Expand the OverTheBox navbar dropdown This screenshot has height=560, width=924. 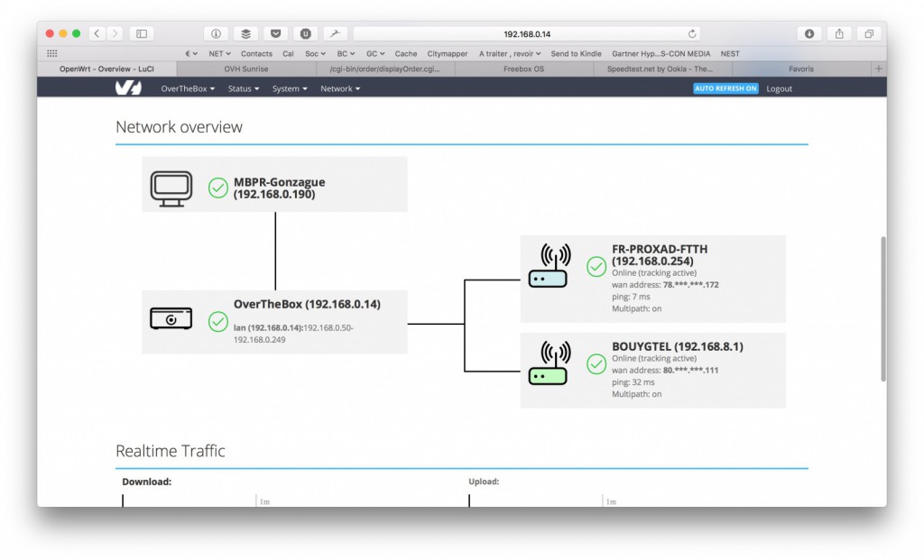[188, 88]
